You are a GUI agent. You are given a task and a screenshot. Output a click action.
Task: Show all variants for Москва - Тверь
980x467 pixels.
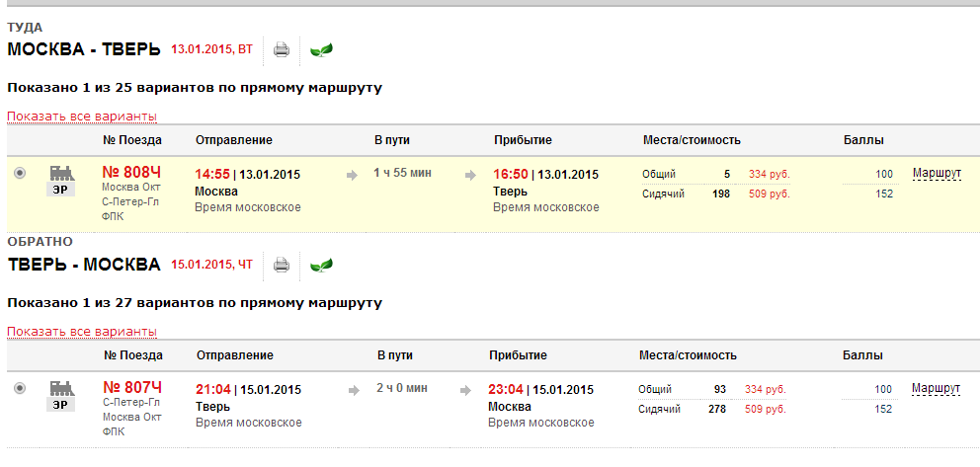tap(82, 117)
